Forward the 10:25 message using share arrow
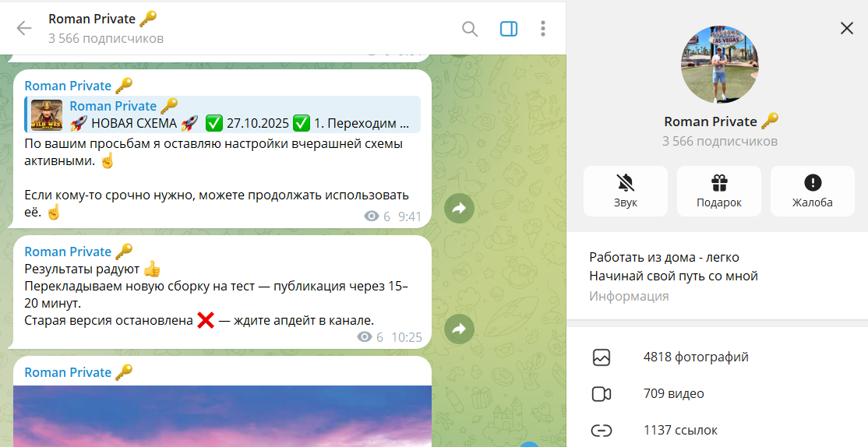The height and width of the screenshot is (447, 868). pyautogui.click(x=459, y=329)
